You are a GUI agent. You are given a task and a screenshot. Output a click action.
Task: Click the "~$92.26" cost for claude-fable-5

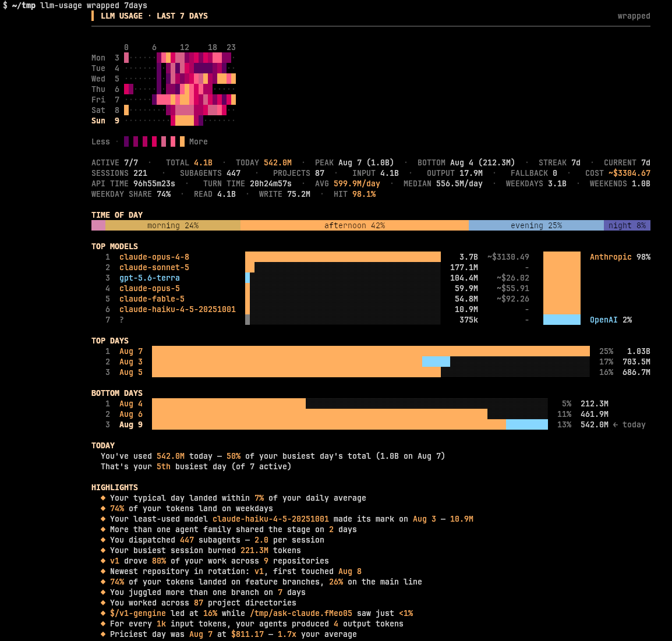(513, 299)
